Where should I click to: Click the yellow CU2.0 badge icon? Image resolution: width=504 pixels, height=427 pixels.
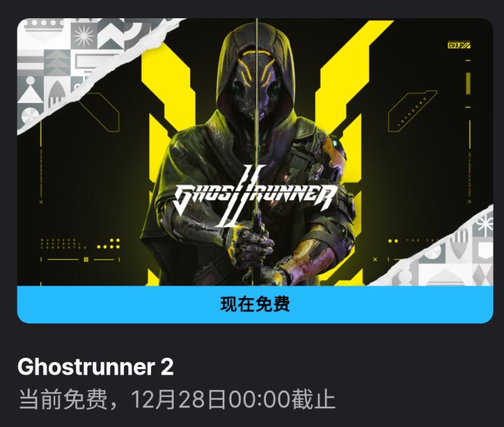[459, 45]
